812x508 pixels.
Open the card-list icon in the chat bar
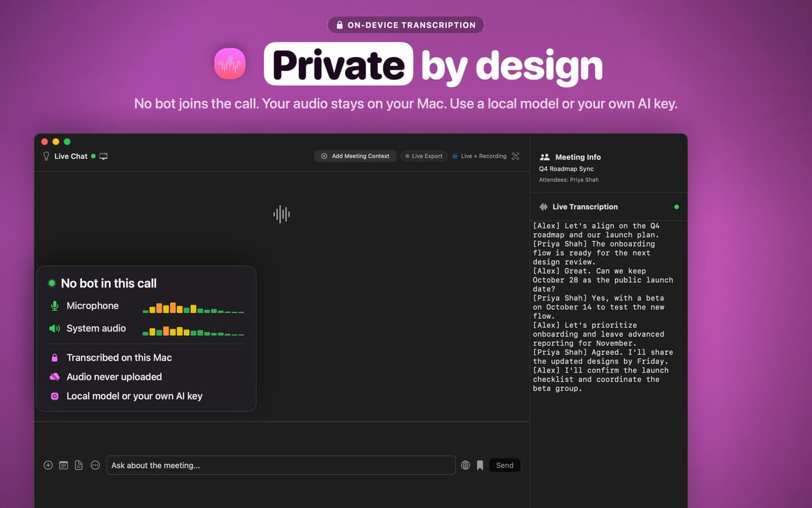click(x=63, y=465)
